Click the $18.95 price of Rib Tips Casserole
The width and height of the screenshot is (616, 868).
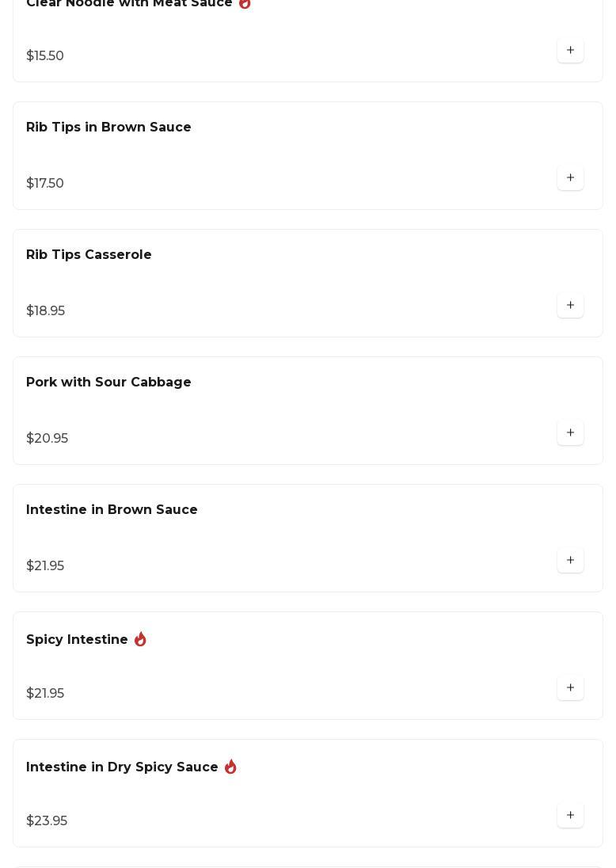pyautogui.click(x=46, y=311)
